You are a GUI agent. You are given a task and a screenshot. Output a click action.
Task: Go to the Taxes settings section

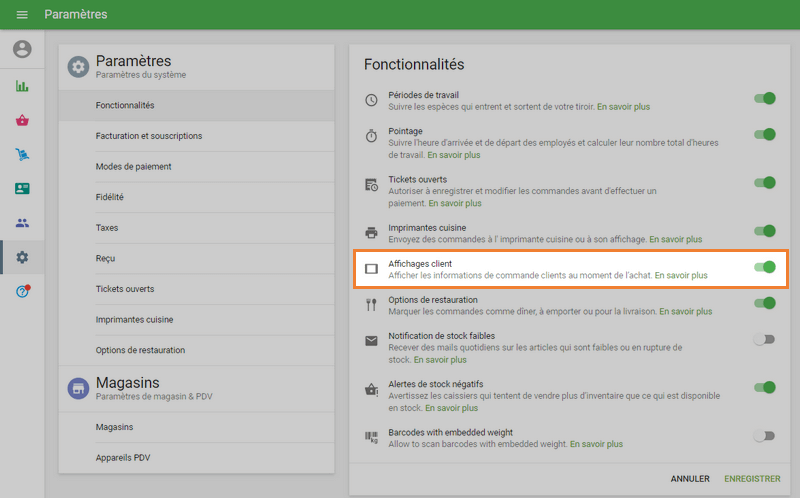[107, 228]
